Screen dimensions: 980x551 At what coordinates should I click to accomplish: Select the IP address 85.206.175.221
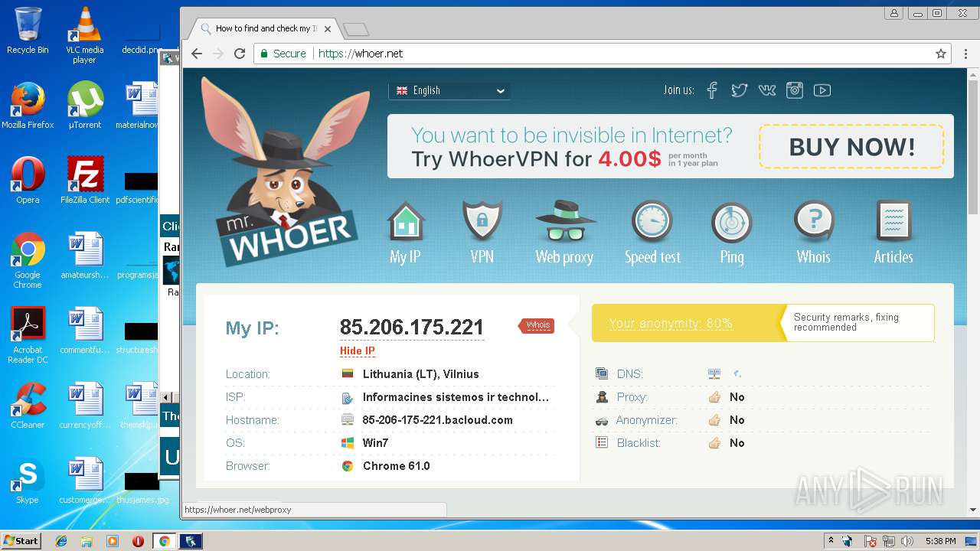point(412,328)
